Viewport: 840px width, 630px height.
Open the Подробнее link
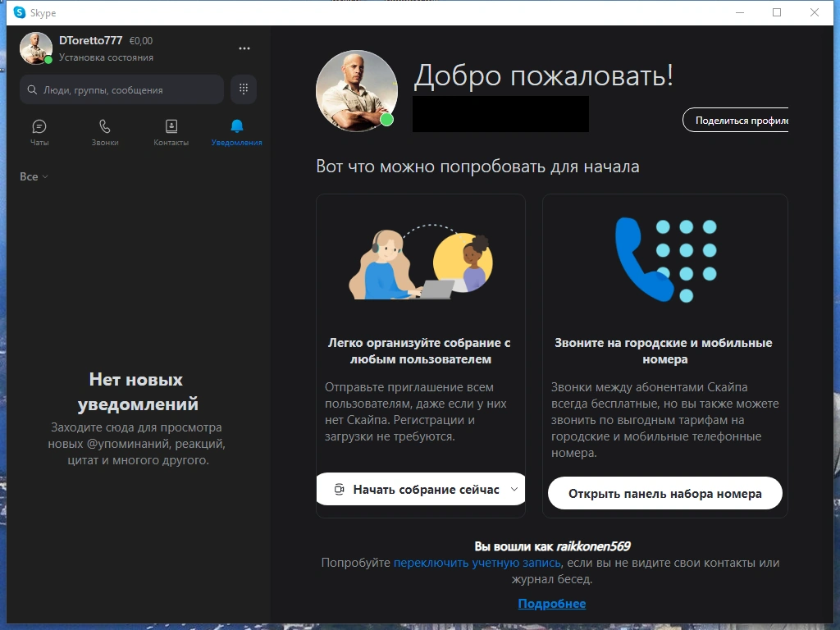pos(552,604)
